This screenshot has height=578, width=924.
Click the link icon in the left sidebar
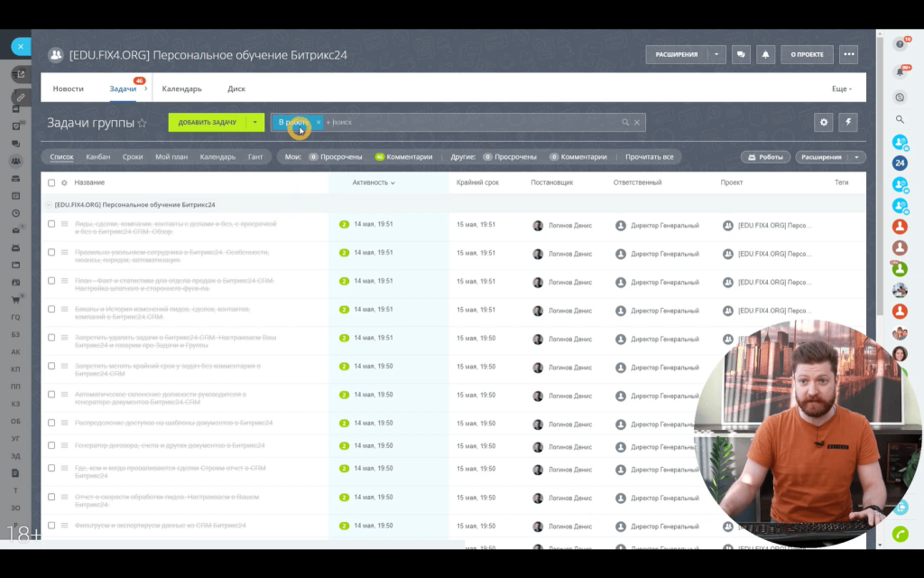21,98
